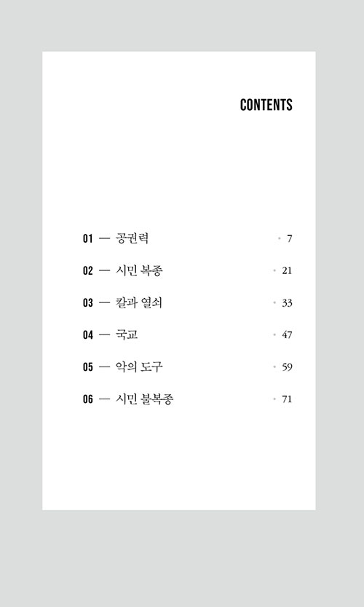Select chapter number 05
Screen dimensions: 364x607
tap(88, 367)
